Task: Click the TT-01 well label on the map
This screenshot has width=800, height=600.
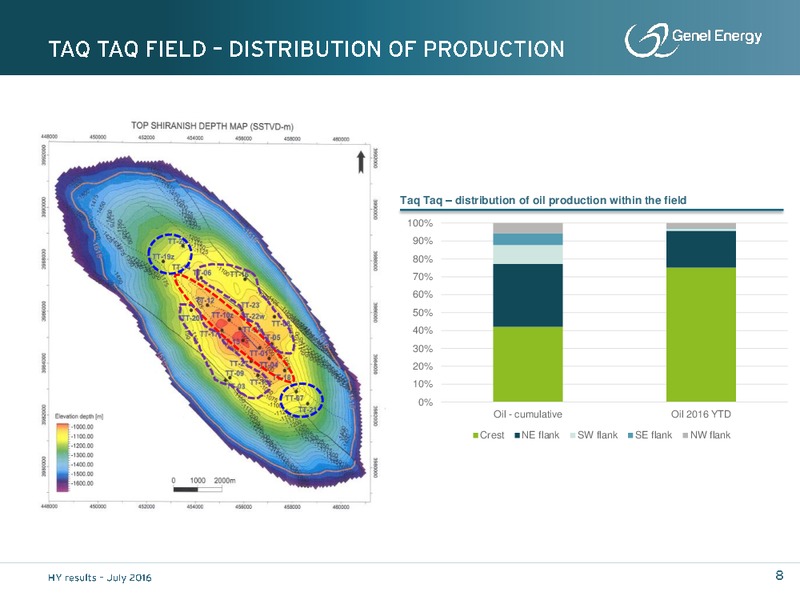Action: [259, 353]
